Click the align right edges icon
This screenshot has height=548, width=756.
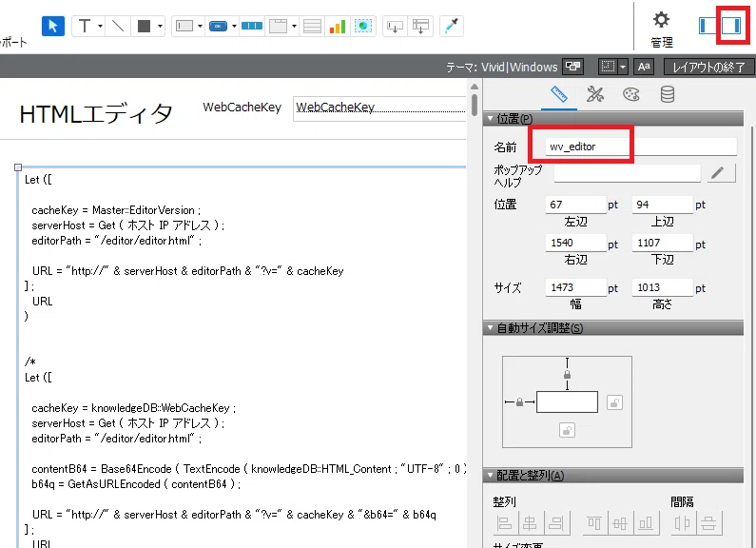click(556, 523)
